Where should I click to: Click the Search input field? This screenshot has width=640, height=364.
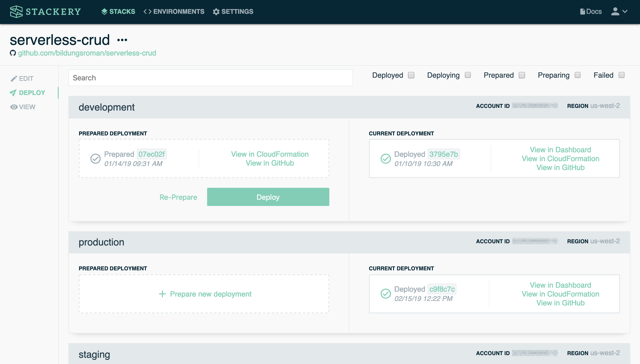click(x=210, y=78)
